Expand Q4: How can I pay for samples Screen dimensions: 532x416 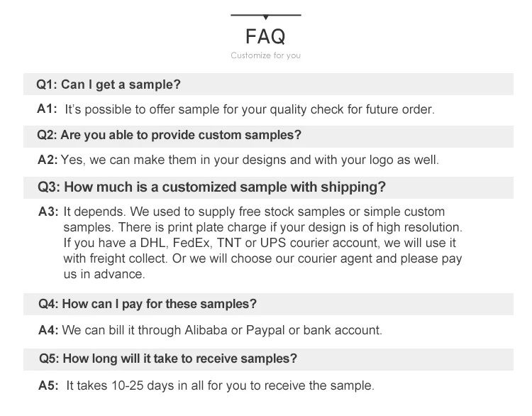(148, 304)
